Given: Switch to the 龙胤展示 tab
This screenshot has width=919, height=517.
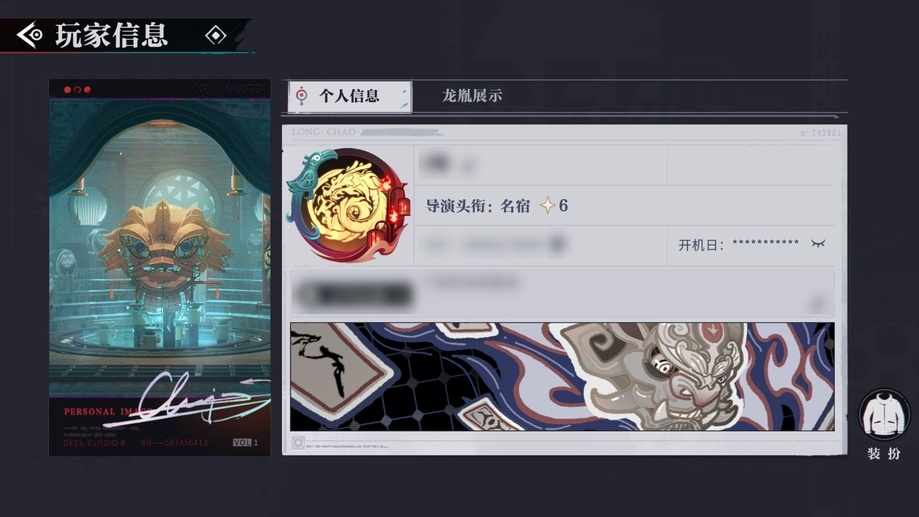Looking at the screenshot, I should coord(472,96).
